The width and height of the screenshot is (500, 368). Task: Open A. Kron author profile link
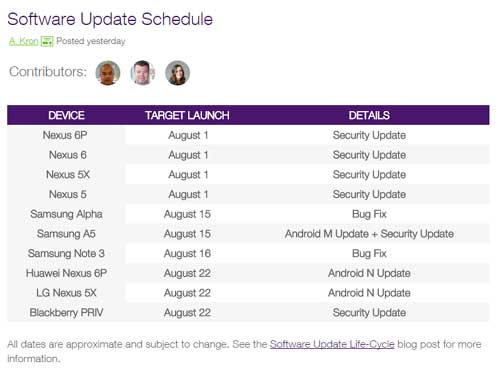[23, 41]
